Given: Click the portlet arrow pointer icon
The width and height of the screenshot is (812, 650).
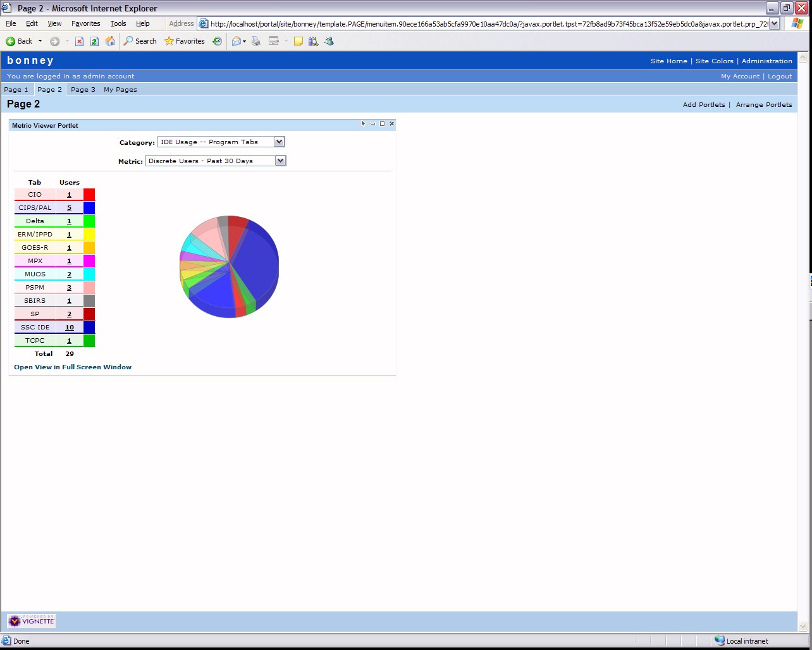Looking at the screenshot, I should point(363,124).
